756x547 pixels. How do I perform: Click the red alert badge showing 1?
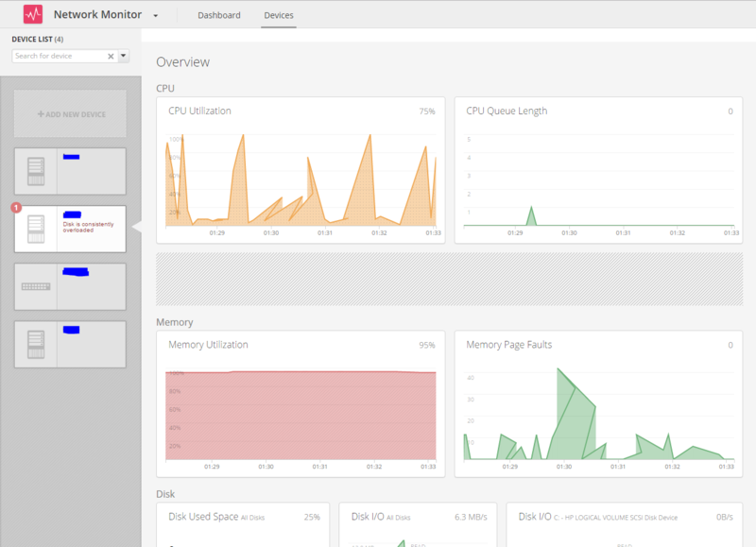tap(16, 208)
